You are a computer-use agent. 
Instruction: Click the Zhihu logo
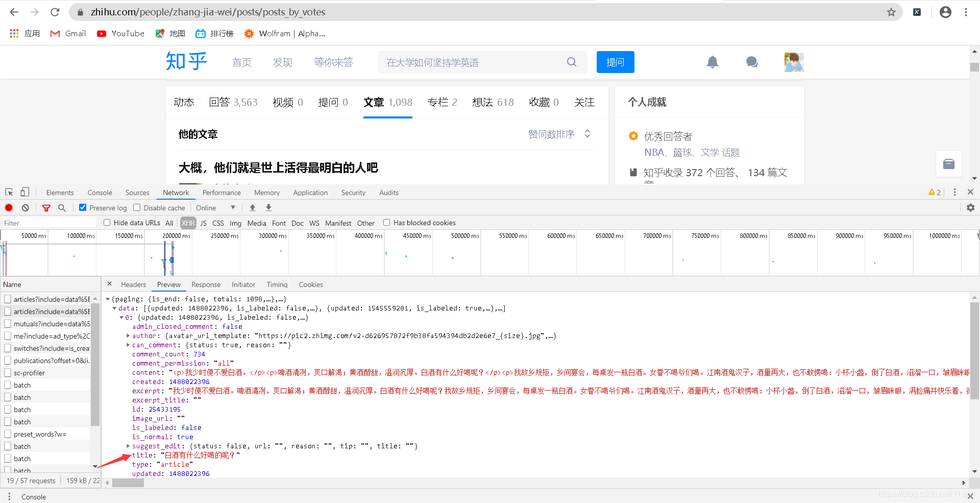186,62
